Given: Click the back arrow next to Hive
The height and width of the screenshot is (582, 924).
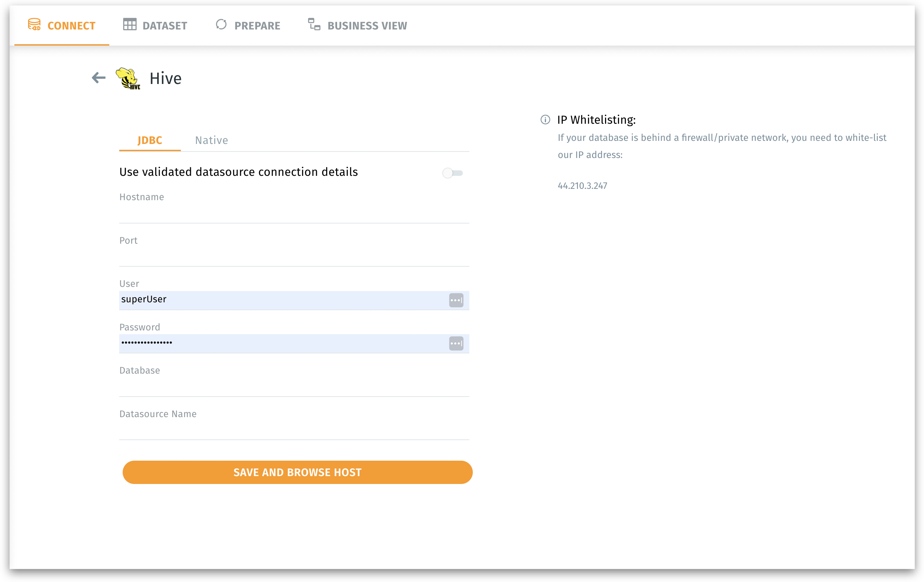Looking at the screenshot, I should 99,78.
